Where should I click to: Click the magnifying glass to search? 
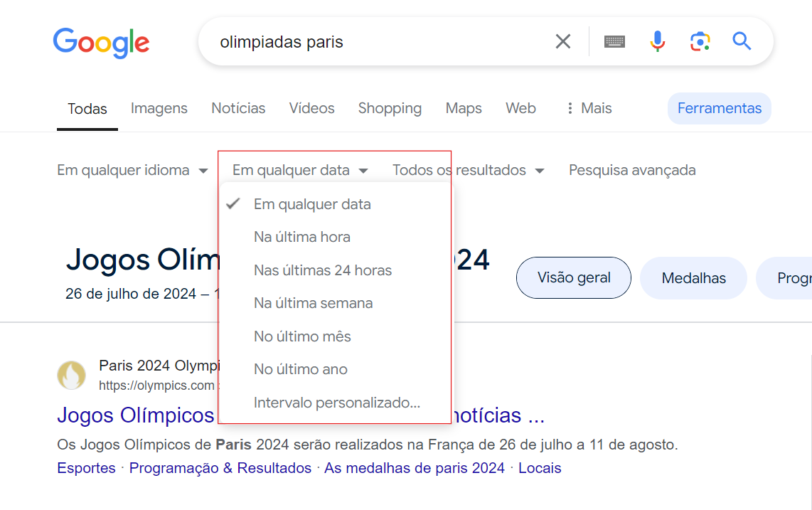coord(742,41)
